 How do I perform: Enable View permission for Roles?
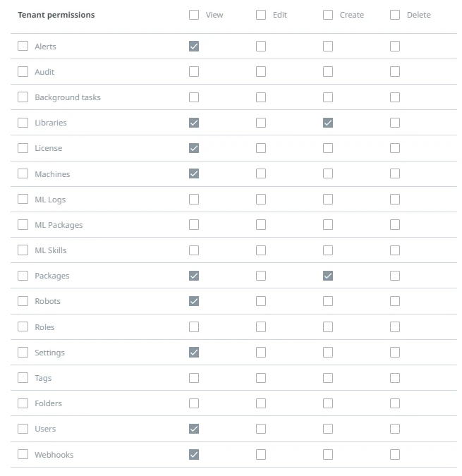click(x=194, y=327)
